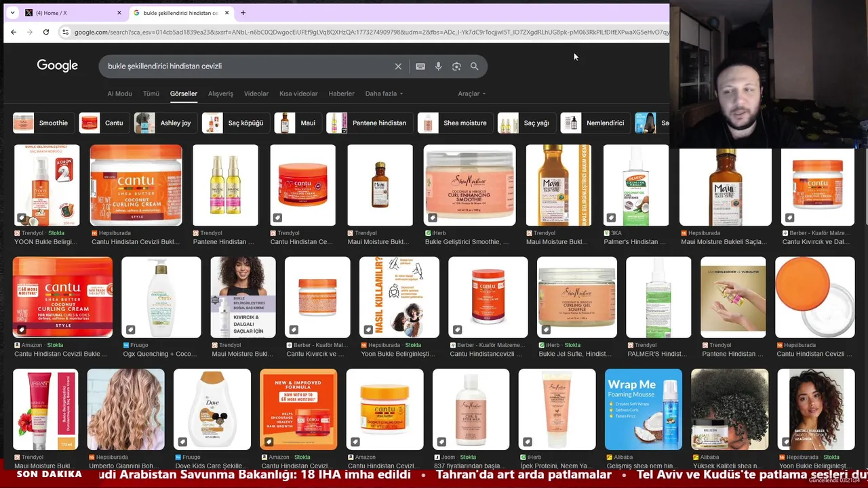868x488 pixels.
Task: Close the Home / X tab
Action: point(119,13)
